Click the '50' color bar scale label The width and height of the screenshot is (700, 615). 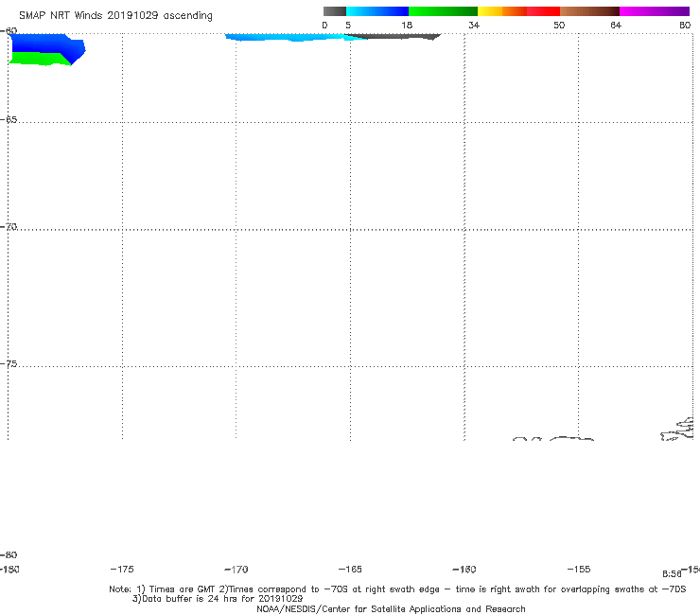coord(559,26)
